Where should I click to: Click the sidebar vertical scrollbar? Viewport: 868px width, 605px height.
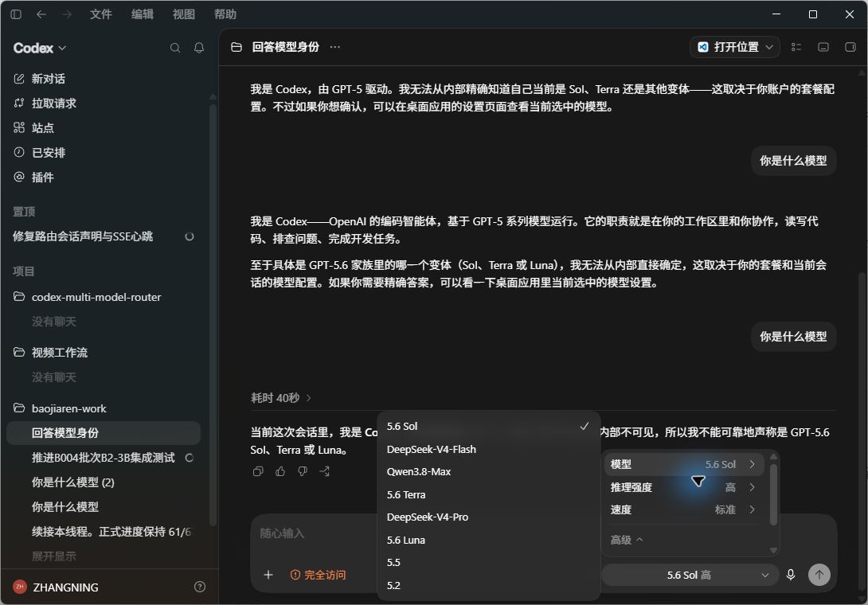coord(213,314)
